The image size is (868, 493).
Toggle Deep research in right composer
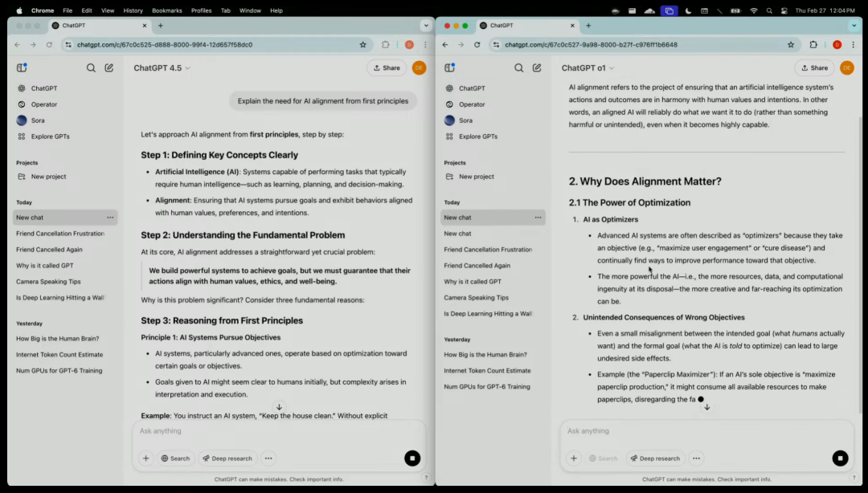click(x=656, y=458)
